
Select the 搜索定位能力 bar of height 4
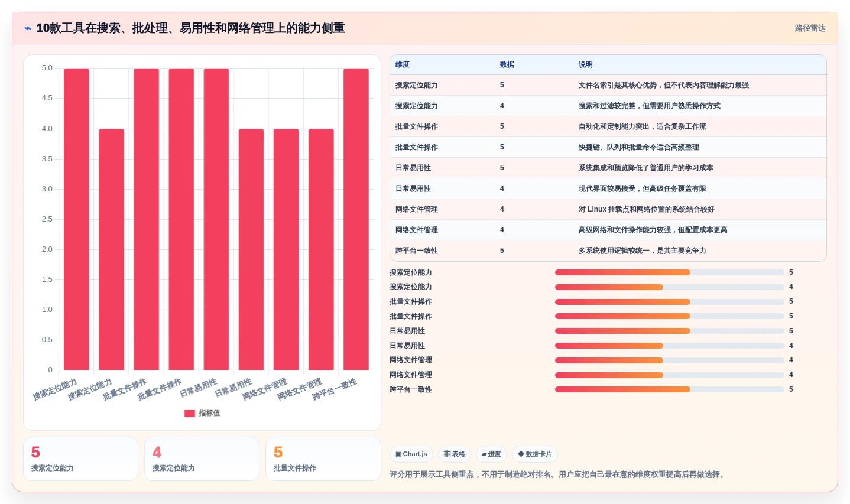coord(112,249)
